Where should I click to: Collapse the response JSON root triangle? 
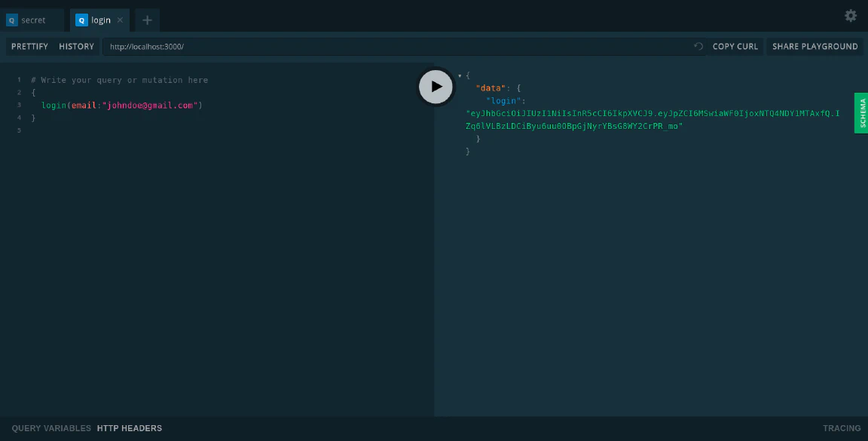[x=460, y=76]
